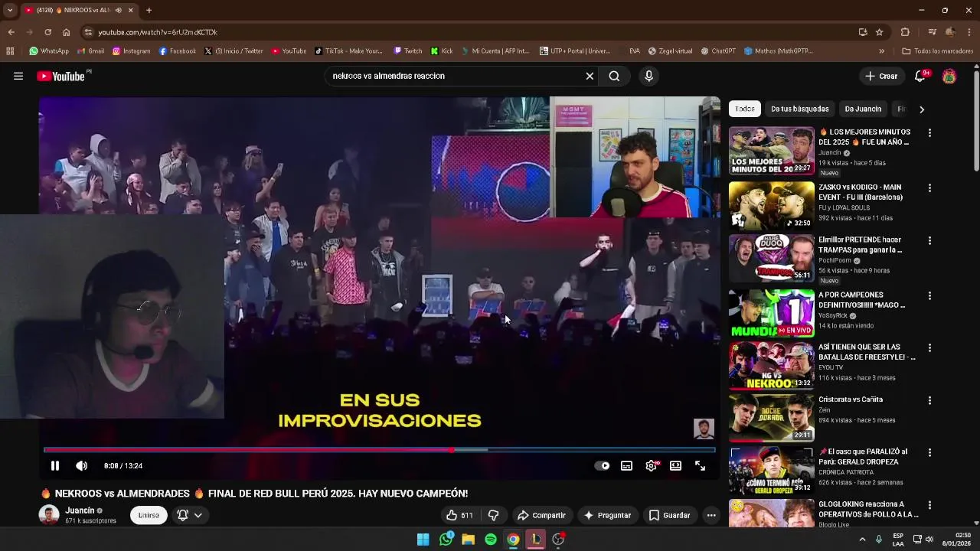Like the video with thumbs up
The image size is (980, 551).
[x=459, y=515]
